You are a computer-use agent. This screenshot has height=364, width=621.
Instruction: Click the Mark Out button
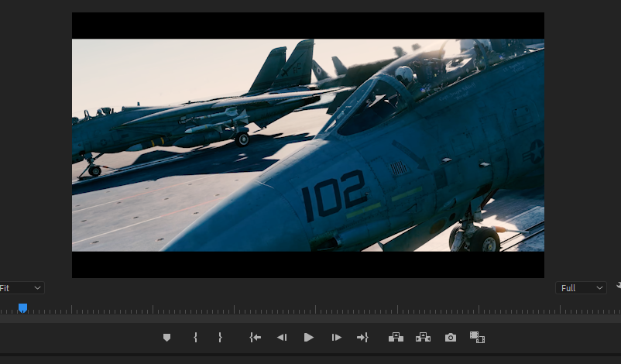(220, 338)
